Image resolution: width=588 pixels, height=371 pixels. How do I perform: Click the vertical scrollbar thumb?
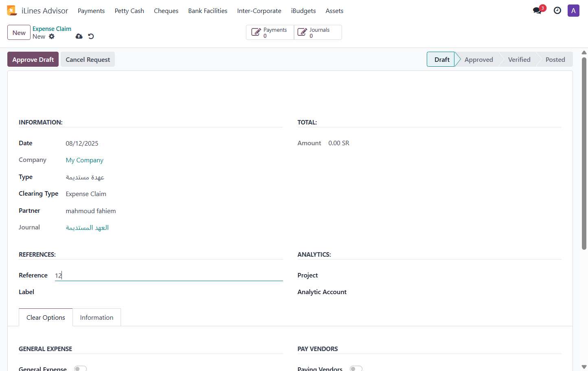(584, 153)
